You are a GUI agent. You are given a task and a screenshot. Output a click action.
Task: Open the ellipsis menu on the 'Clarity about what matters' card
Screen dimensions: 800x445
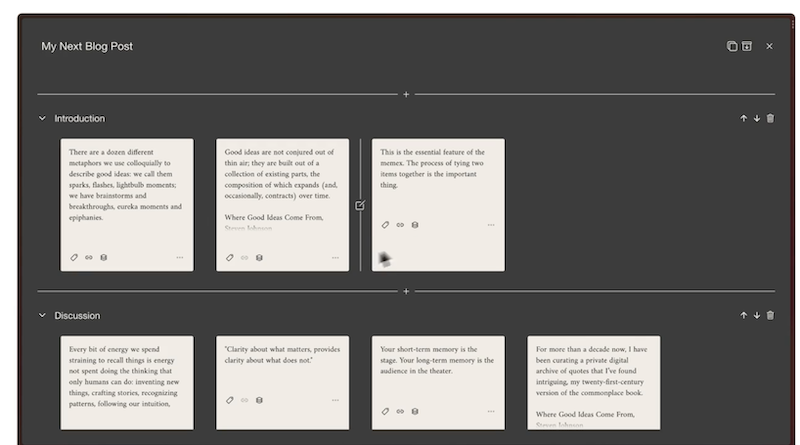tap(336, 400)
